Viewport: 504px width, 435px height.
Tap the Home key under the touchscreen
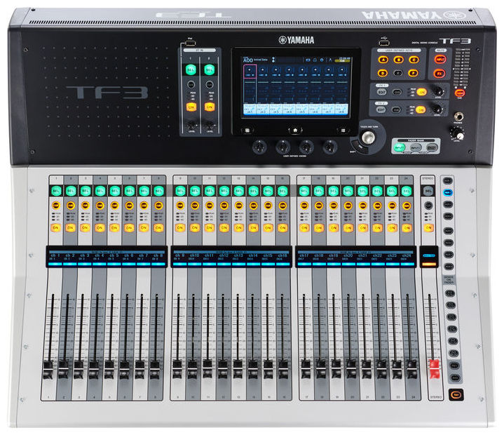coord(294,130)
